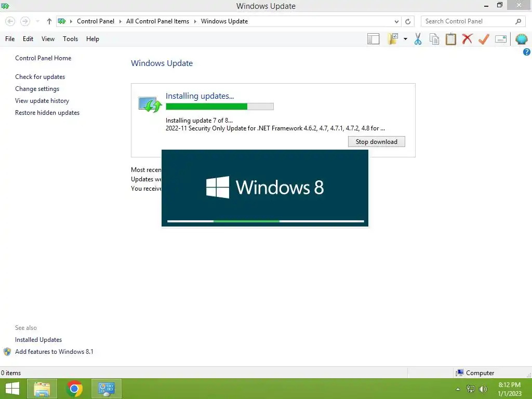Expand the chevron after Control Panel breadcrumb
This screenshot has width=532, height=399.
(120, 21)
